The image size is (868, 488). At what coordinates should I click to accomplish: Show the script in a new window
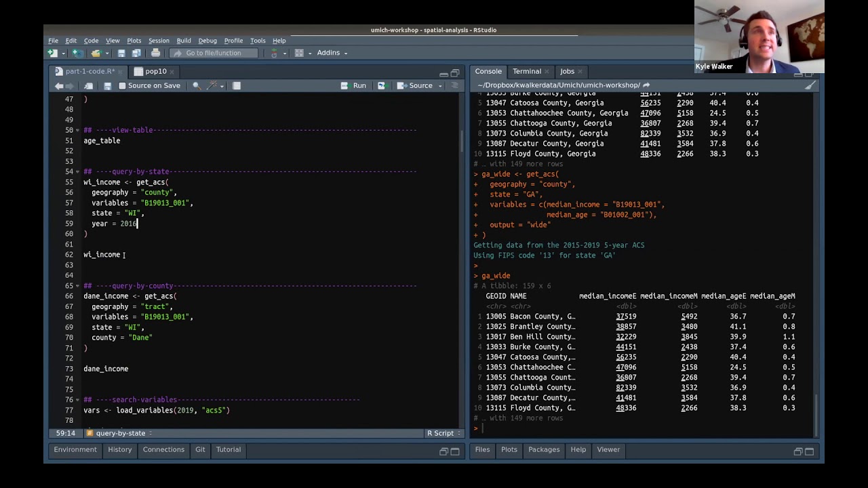pos(89,86)
